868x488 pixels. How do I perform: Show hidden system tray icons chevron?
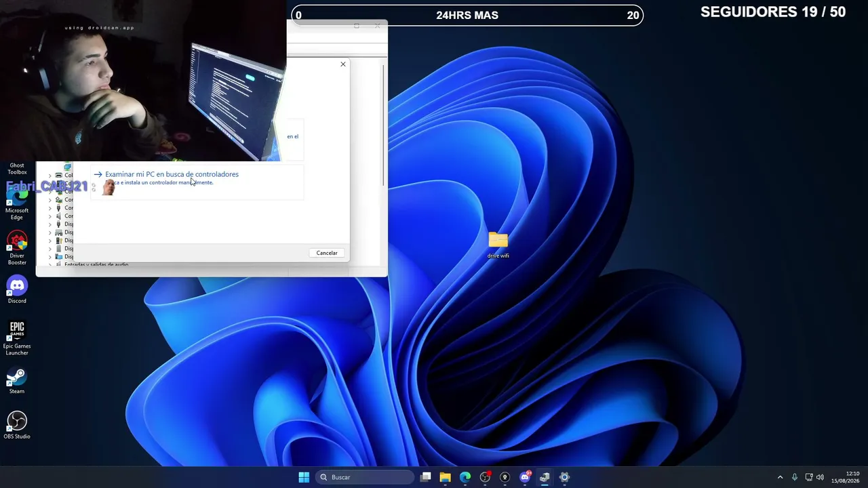(x=780, y=477)
